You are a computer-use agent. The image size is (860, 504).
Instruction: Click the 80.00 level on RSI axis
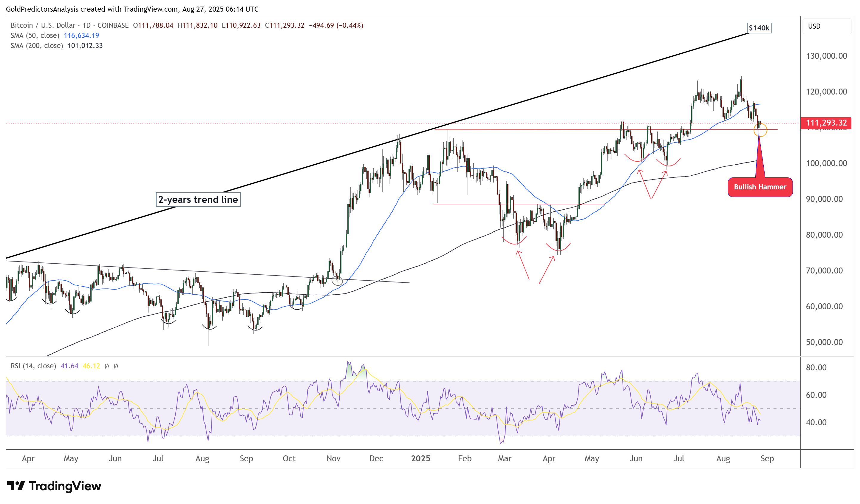(x=816, y=368)
